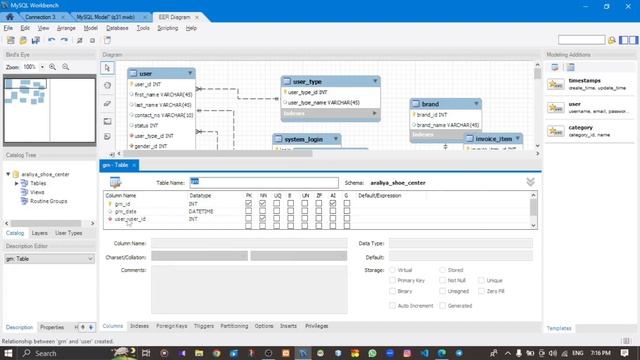This screenshot has width=640, height=360.
Task: Click the Open Model folder icon
Action: click(x=23, y=40)
